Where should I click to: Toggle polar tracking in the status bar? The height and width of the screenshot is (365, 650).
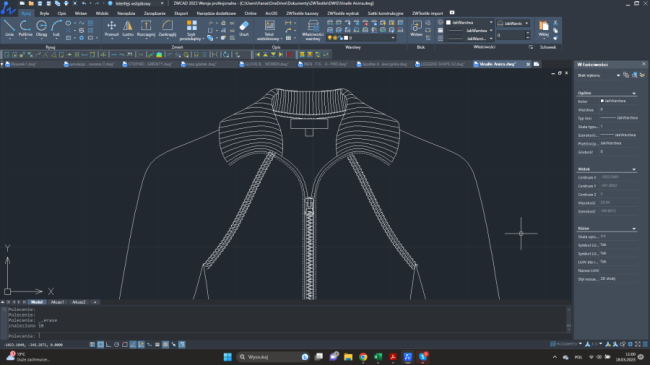click(116, 344)
